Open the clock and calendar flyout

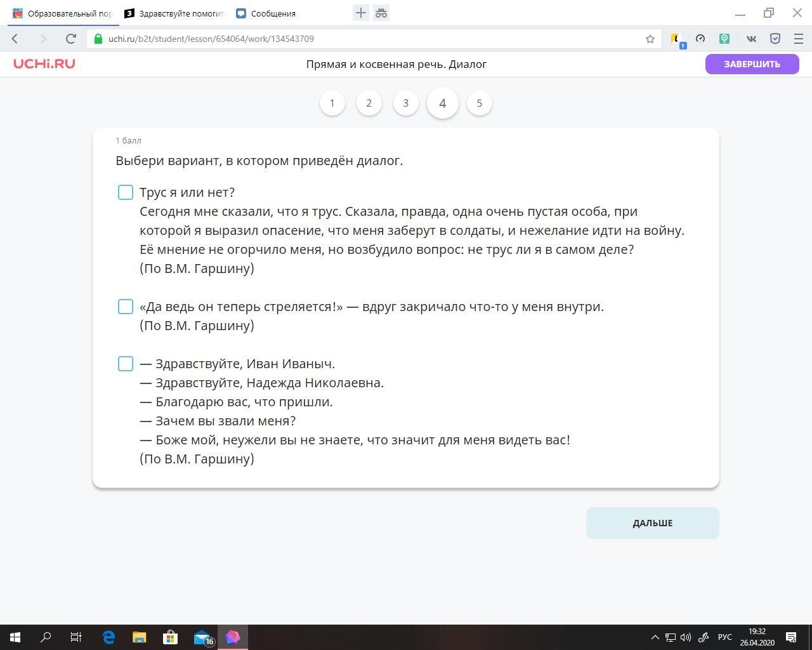click(757, 637)
